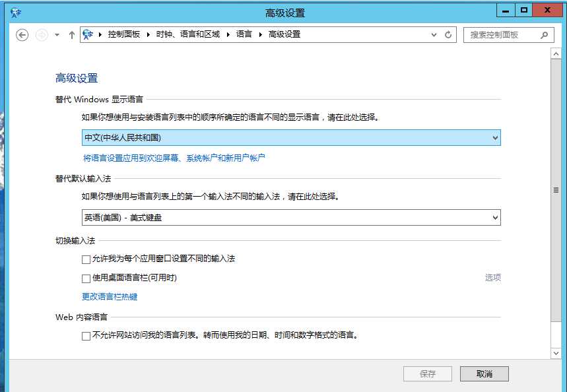Go up one level with up arrow
Image resolution: width=567 pixels, height=392 pixels.
click(71, 35)
